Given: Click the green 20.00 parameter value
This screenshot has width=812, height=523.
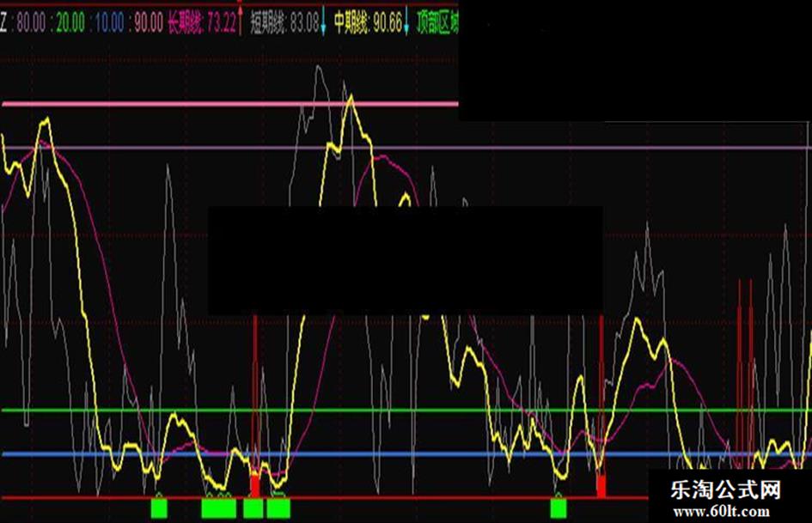Looking at the screenshot, I should (x=70, y=23).
